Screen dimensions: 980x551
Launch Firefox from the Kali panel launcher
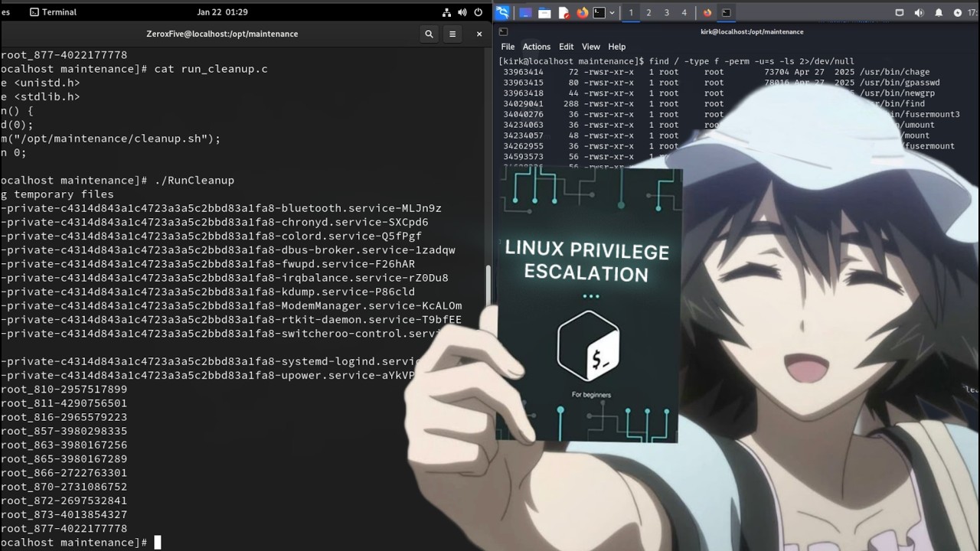[x=582, y=12]
